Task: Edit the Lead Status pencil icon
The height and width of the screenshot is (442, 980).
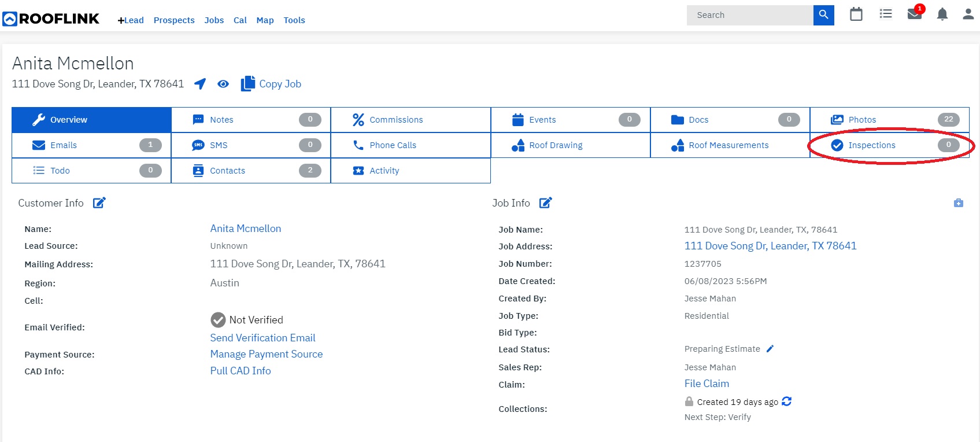Action: (770, 349)
